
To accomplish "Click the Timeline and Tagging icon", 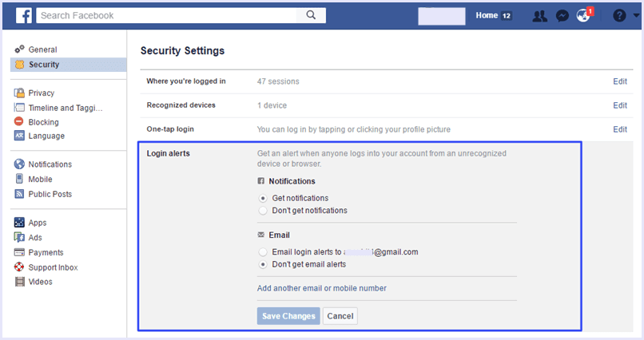I will click(x=19, y=108).
